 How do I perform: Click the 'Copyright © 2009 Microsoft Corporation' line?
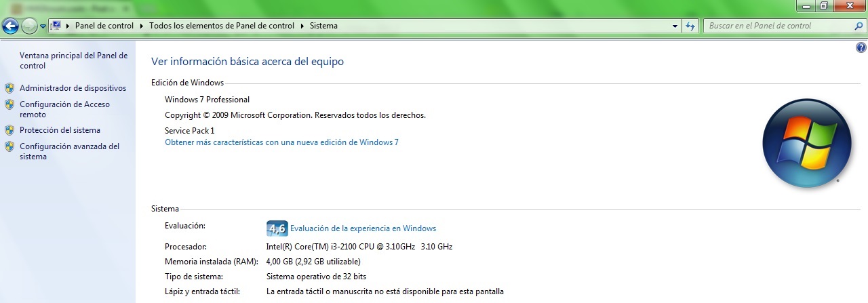pos(295,115)
